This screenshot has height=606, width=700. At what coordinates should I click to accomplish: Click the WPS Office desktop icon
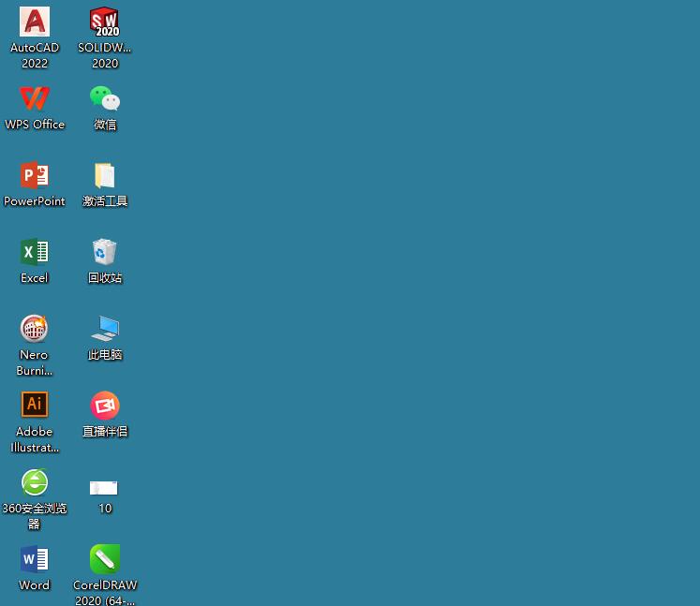pyautogui.click(x=35, y=98)
